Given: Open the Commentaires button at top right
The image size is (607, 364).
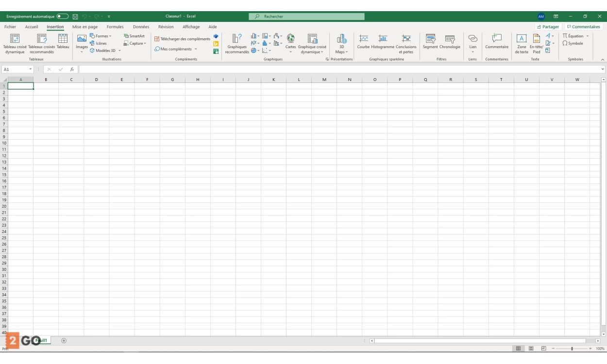Looking at the screenshot, I should tap(583, 27).
